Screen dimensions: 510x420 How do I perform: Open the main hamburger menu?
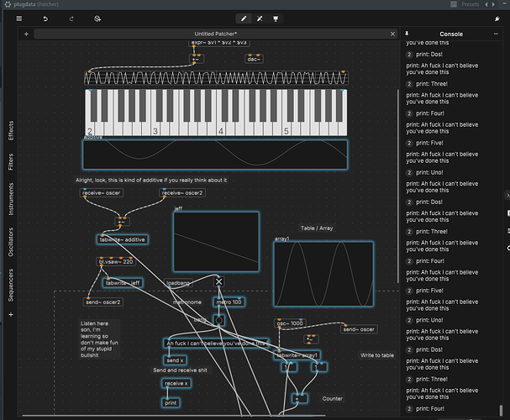coord(19,18)
